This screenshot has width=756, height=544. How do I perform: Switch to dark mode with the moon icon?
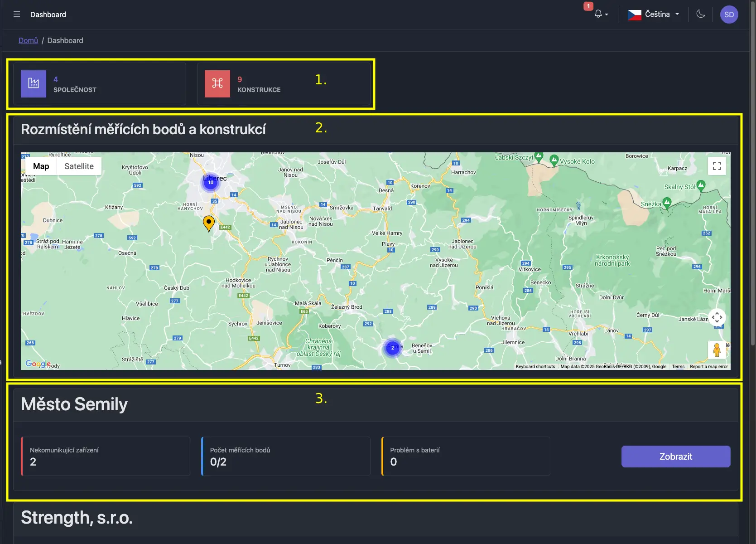(700, 14)
